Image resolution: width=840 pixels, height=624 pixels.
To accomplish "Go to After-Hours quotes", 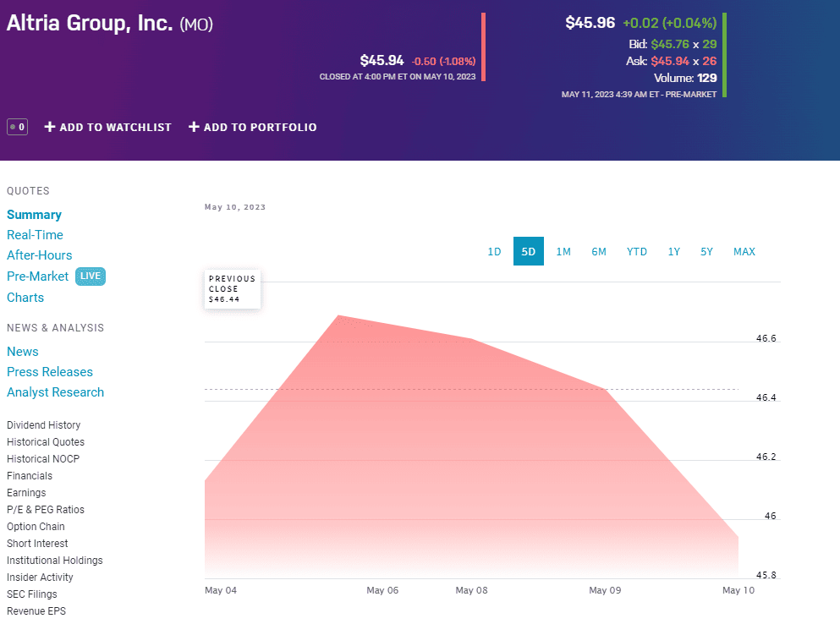I will coord(39,255).
